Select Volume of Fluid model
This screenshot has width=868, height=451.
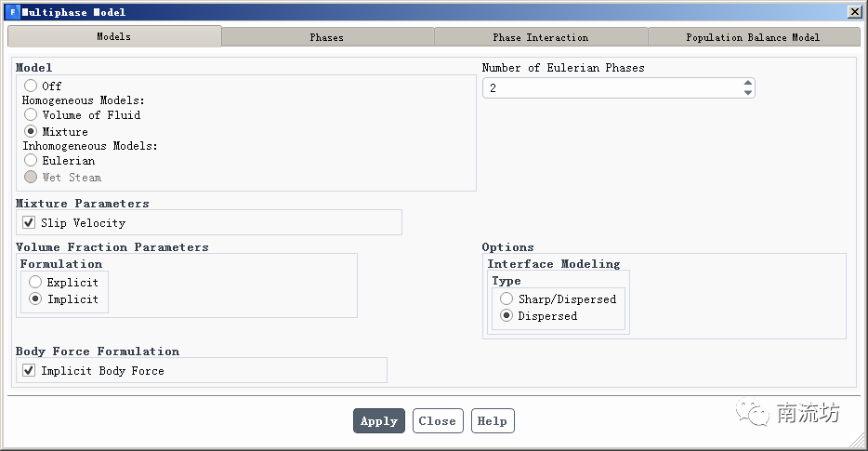pos(32,114)
